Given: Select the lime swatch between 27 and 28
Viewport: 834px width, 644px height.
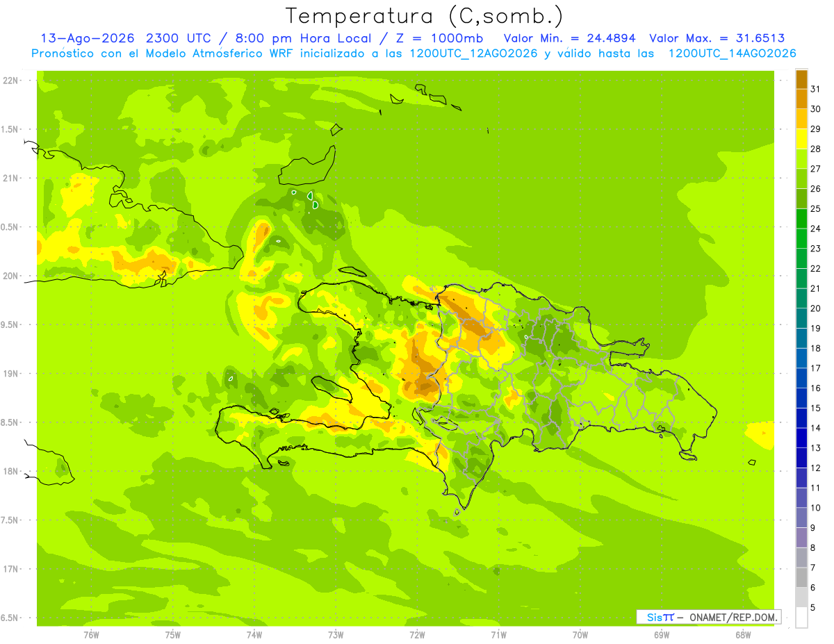Looking at the screenshot, I should tap(801, 158).
